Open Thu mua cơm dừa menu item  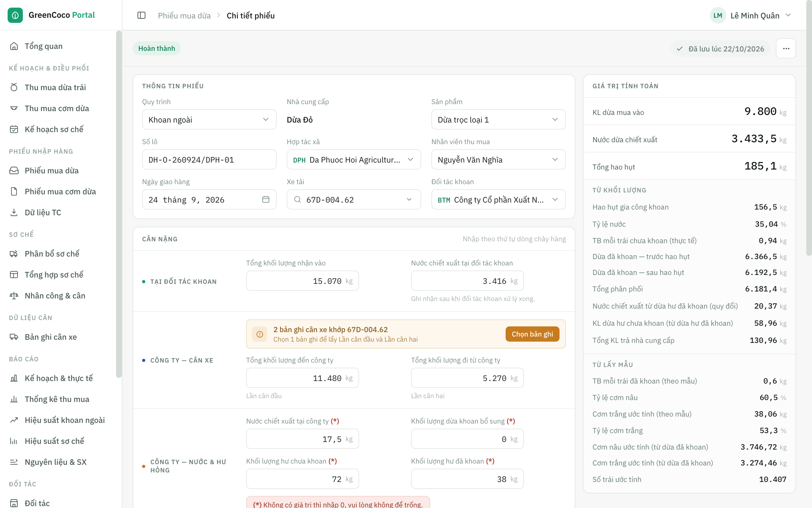click(x=57, y=108)
